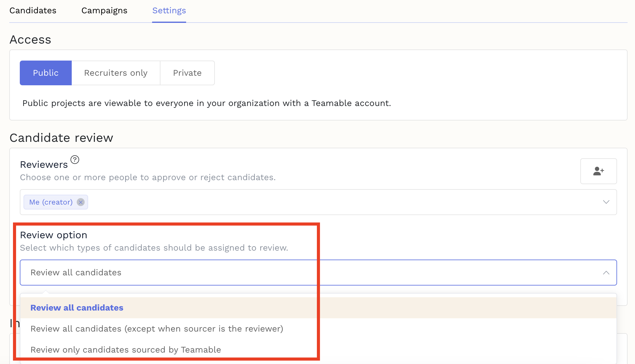The image size is (635, 364).
Task: Click the Review option field text
Action: click(x=53, y=235)
